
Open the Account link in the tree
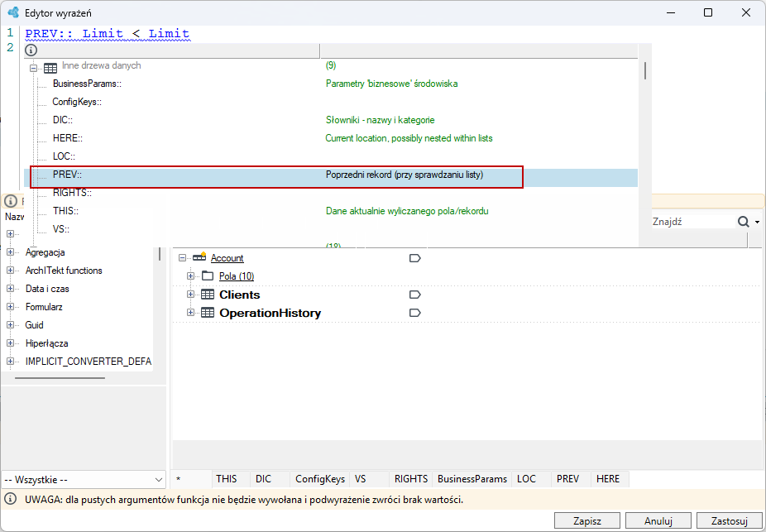[227, 258]
